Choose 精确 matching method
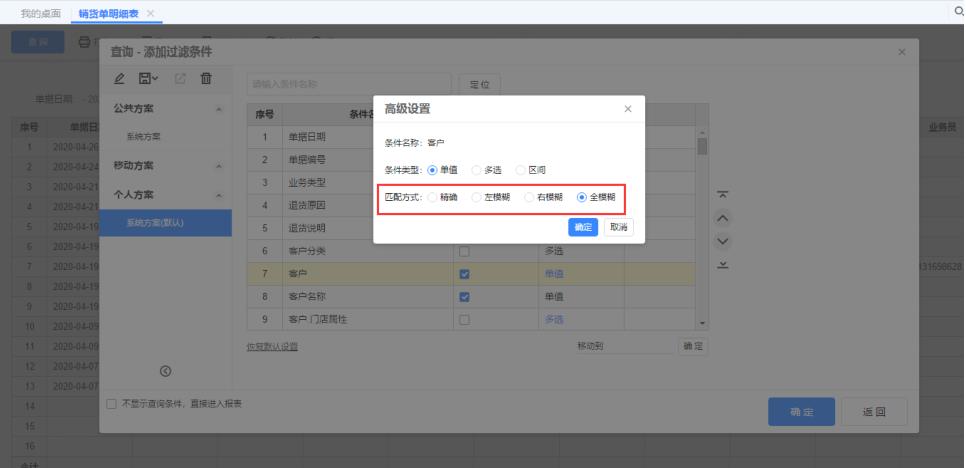966x468 pixels. tap(432, 197)
